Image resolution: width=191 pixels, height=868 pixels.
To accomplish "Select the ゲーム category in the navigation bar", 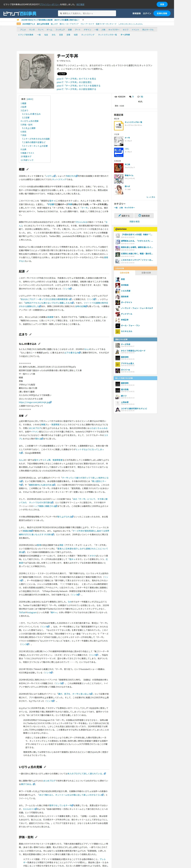I will coord(49,30).
